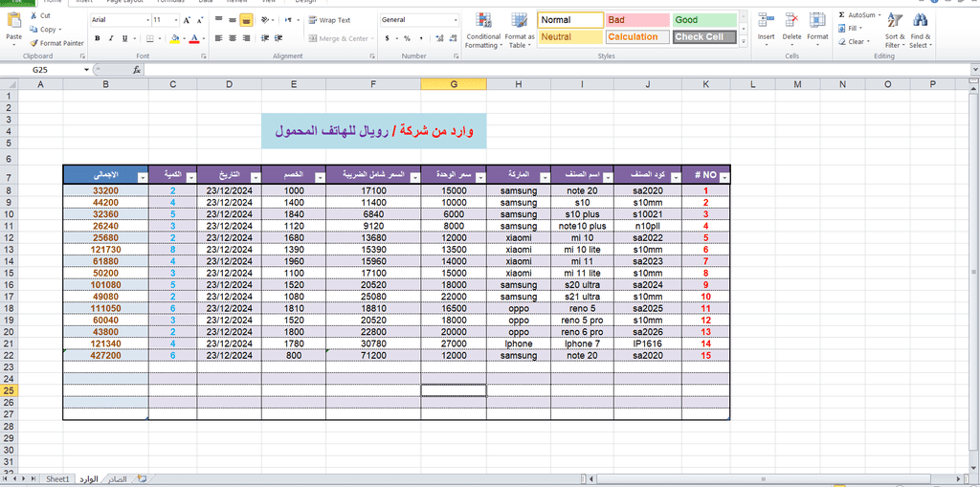Open Format as Table gallery
Image resolution: width=980 pixels, height=487 pixels.
(x=520, y=32)
